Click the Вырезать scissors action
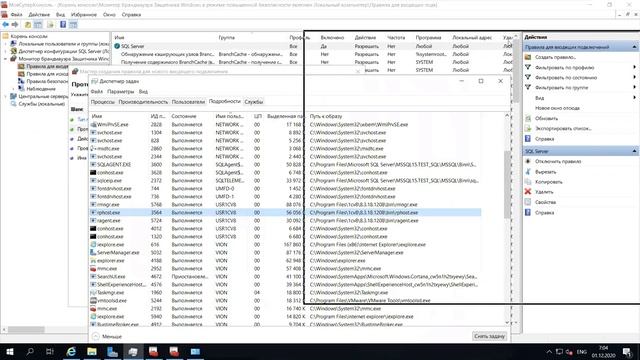Viewport: 640px width, 360px height. click(x=545, y=172)
